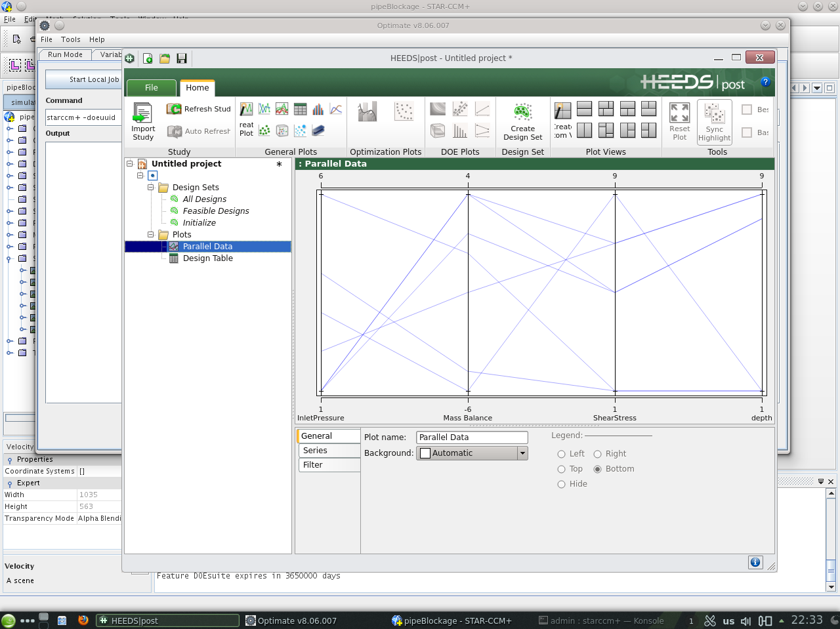Select the Initialize design set
Viewport: 840px width, 629px height.
coord(199,223)
